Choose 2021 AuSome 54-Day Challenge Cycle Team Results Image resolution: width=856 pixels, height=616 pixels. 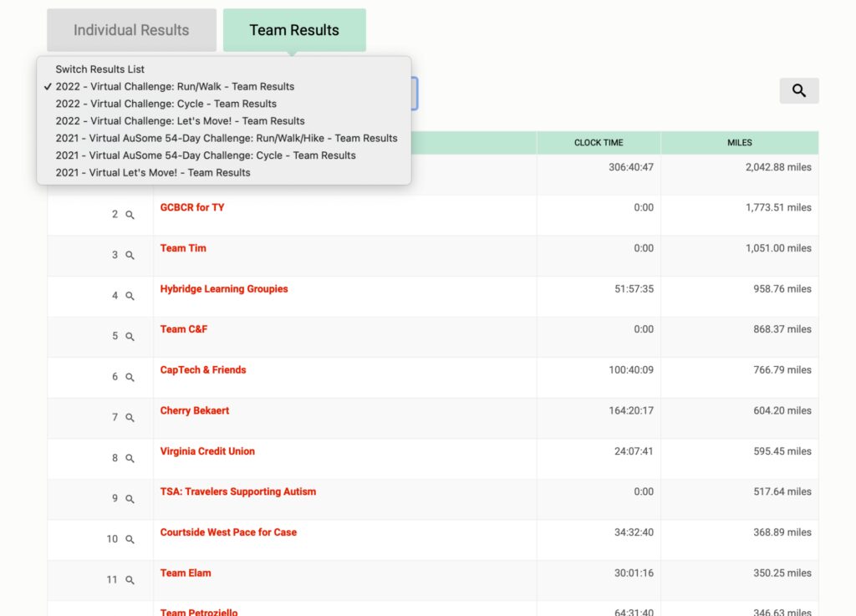224,155
